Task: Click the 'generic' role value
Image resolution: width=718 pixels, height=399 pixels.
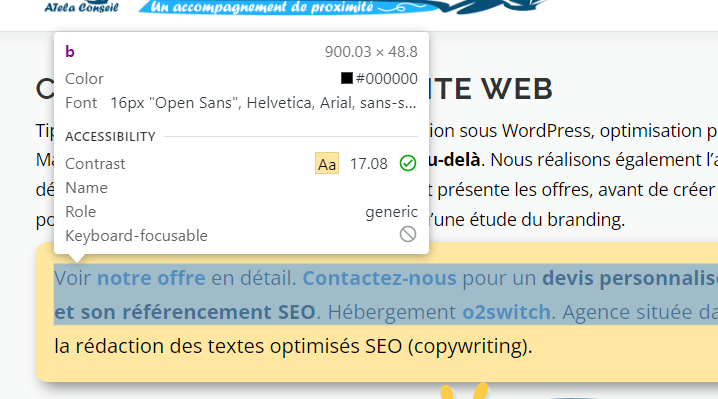Action: 392,212
